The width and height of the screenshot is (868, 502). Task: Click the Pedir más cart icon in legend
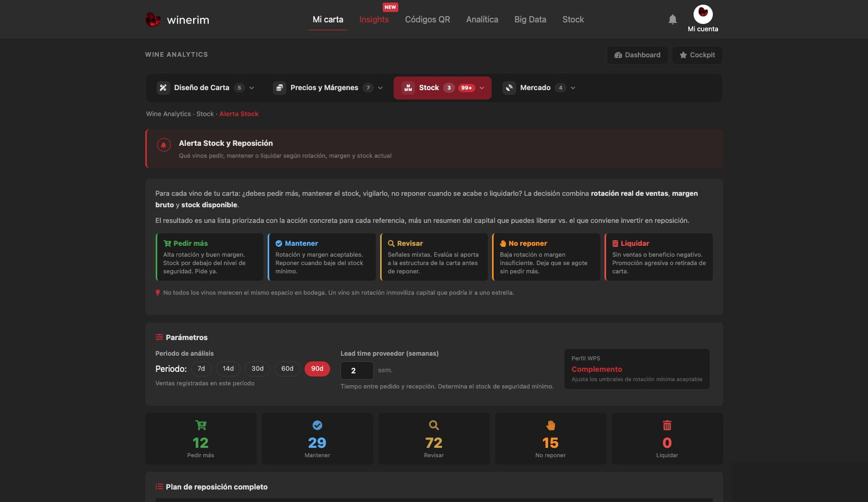pos(167,243)
